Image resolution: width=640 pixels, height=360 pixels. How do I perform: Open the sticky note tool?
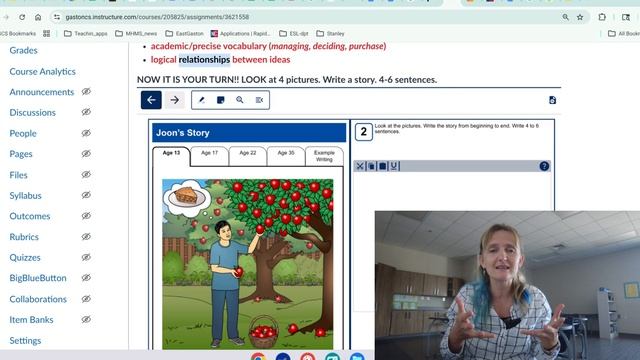coord(220,100)
